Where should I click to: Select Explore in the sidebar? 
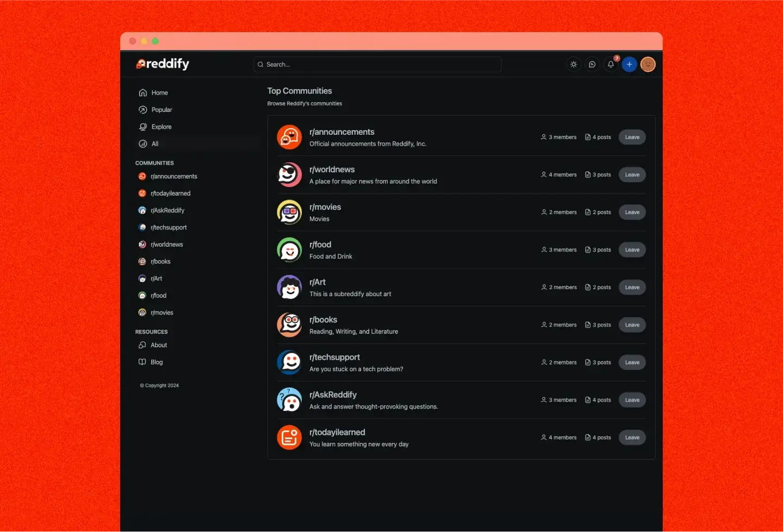(156, 127)
